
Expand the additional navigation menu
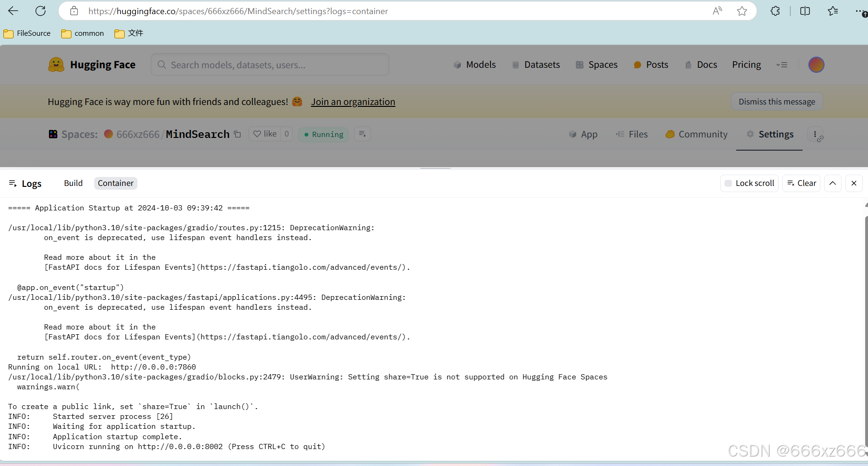[782, 64]
